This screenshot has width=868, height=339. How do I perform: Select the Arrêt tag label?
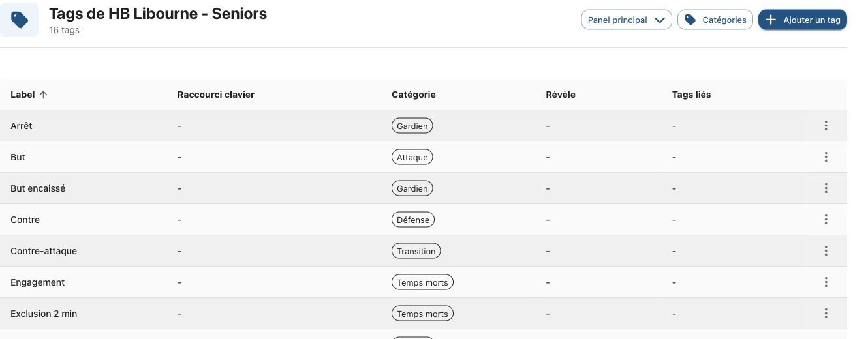click(x=22, y=126)
